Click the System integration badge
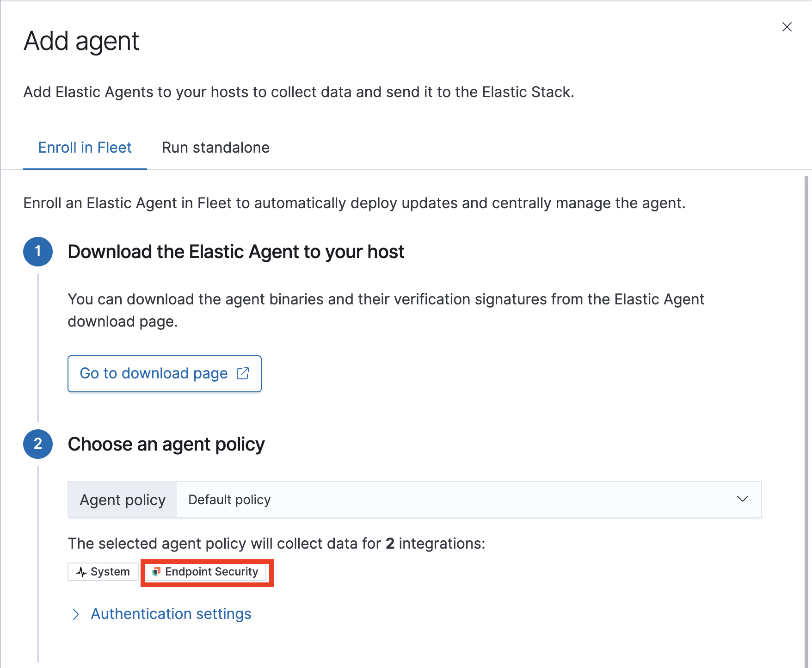The height and width of the screenshot is (668, 812). tap(103, 572)
